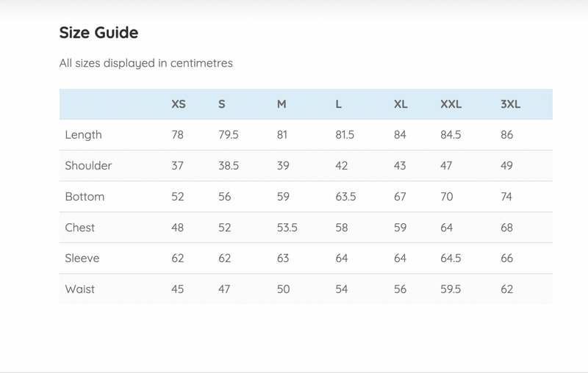This screenshot has width=588, height=373.
Task: Select the 3XL column header
Action: 510,104
